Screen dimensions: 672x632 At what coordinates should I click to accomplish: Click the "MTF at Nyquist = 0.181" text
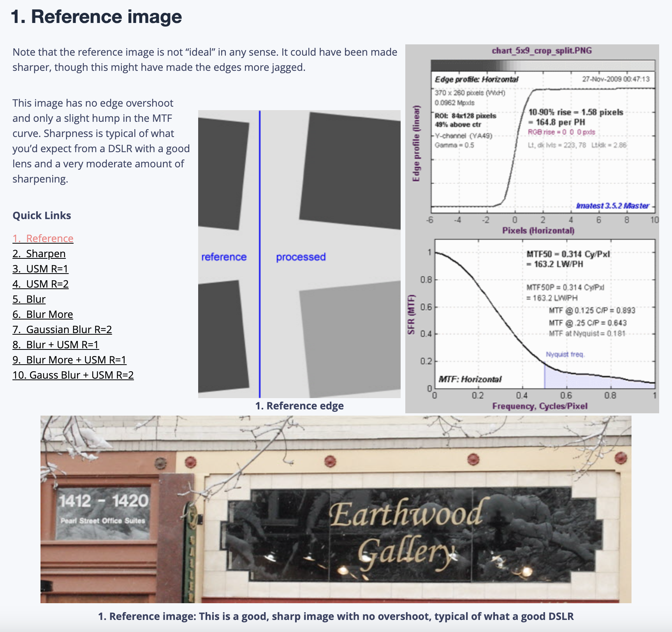click(587, 334)
